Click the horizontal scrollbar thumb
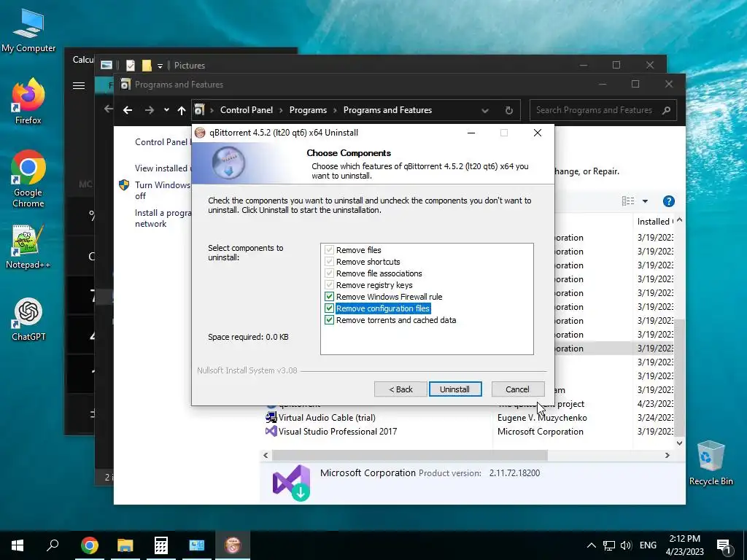 pos(410,455)
